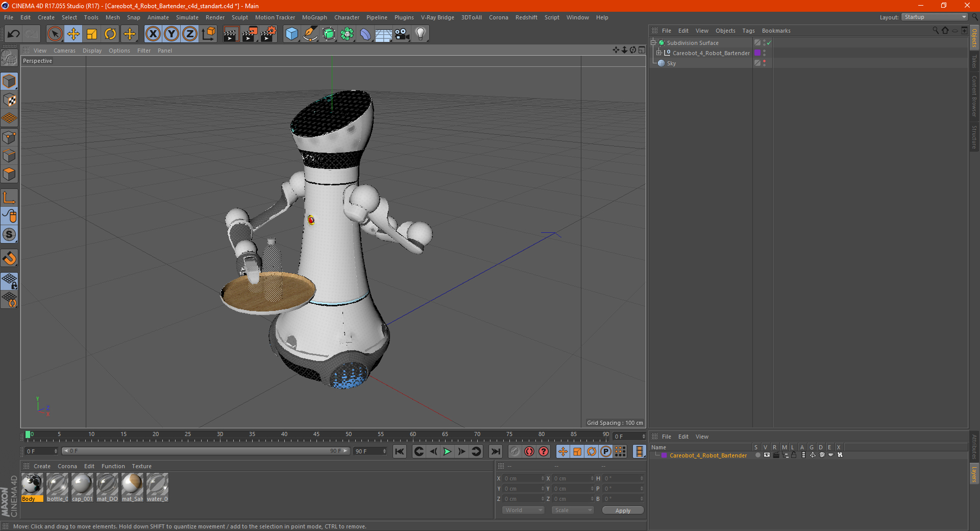Open the Character menu
Image resolution: width=980 pixels, height=531 pixels.
pyautogui.click(x=347, y=17)
